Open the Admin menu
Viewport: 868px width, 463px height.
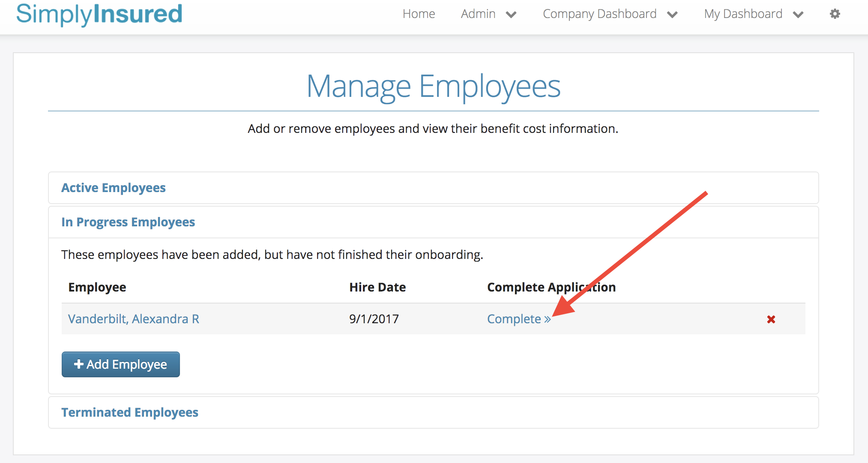pyautogui.click(x=477, y=14)
